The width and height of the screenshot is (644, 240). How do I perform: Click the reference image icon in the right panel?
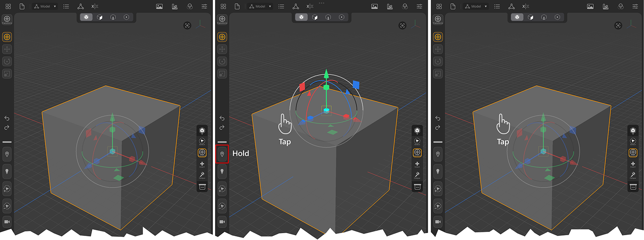tap(590, 6)
